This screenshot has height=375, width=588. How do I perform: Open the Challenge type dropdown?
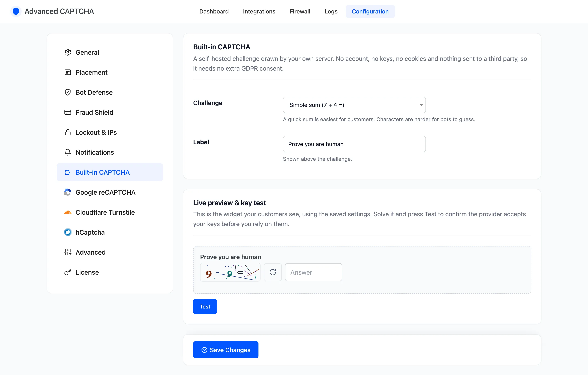[x=354, y=105]
